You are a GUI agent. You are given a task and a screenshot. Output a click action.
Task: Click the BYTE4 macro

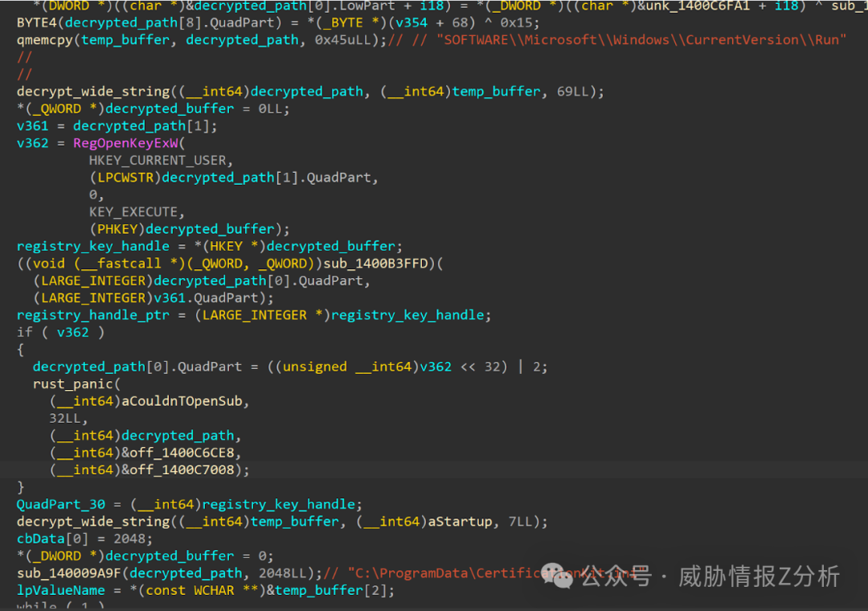click(x=36, y=23)
